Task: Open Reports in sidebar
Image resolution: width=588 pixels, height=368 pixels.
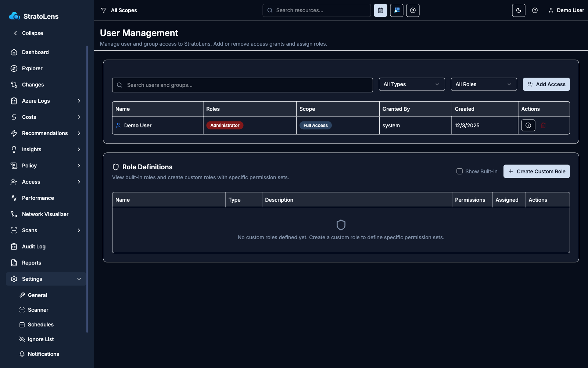Action: coord(46,263)
